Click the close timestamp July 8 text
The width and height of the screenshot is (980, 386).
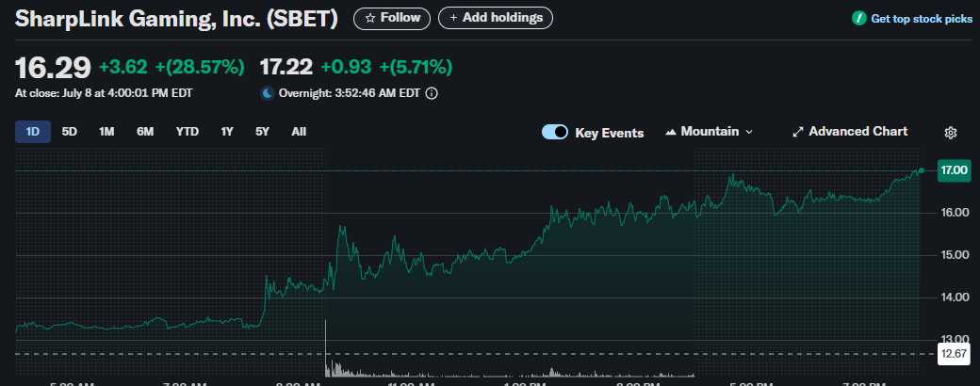click(104, 94)
